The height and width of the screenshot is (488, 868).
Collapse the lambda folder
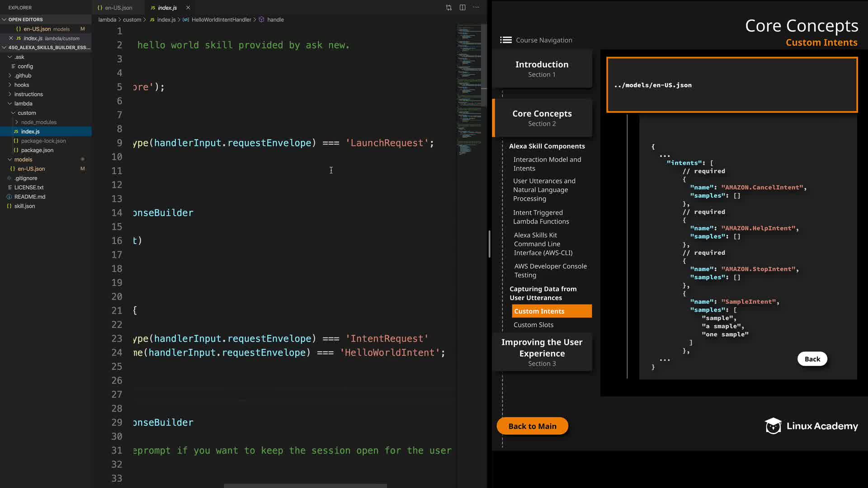click(23, 104)
